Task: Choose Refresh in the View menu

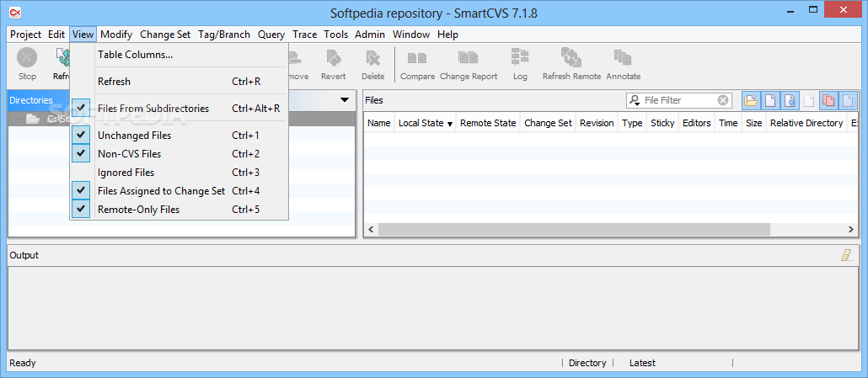Action: coord(179,81)
